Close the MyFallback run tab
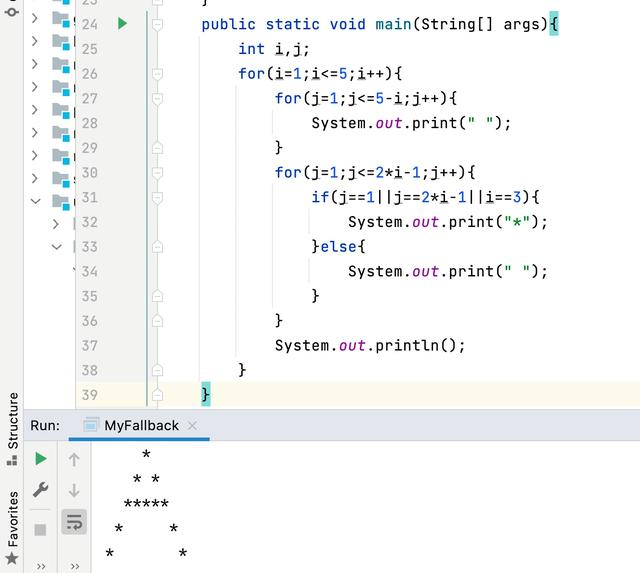The width and height of the screenshot is (640, 573). pos(192,425)
